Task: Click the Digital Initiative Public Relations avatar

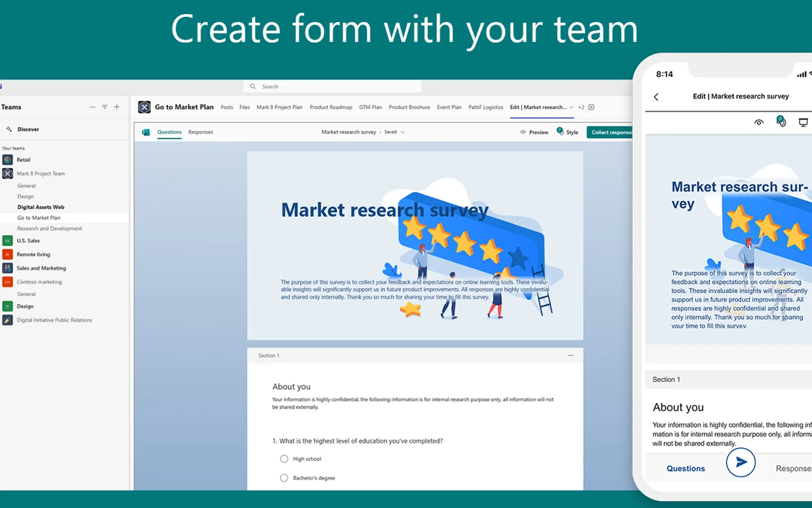Action: click(x=8, y=321)
